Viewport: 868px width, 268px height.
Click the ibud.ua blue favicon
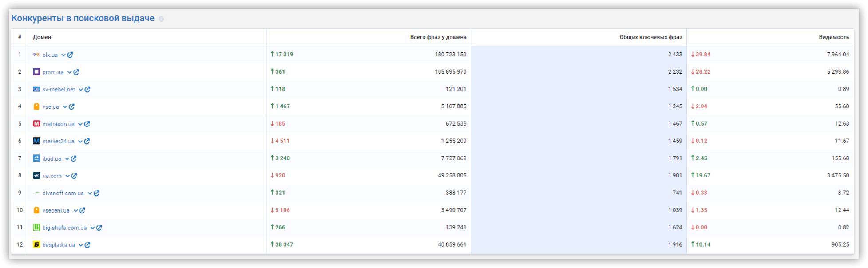(36, 158)
